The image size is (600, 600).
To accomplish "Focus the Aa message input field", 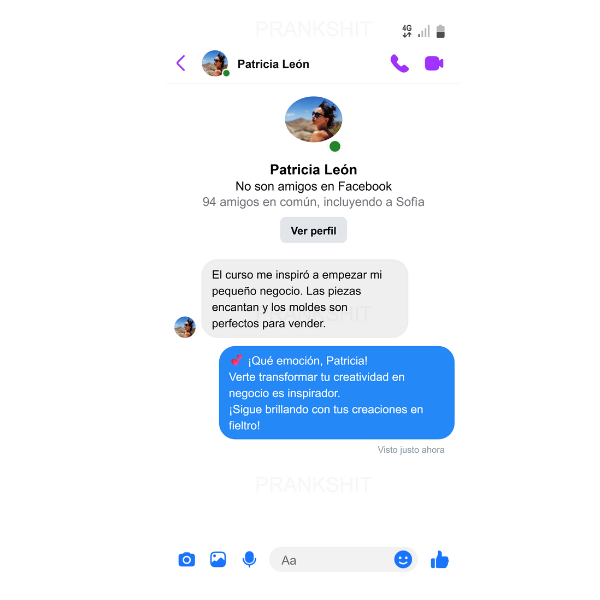I will pos(343,559).
